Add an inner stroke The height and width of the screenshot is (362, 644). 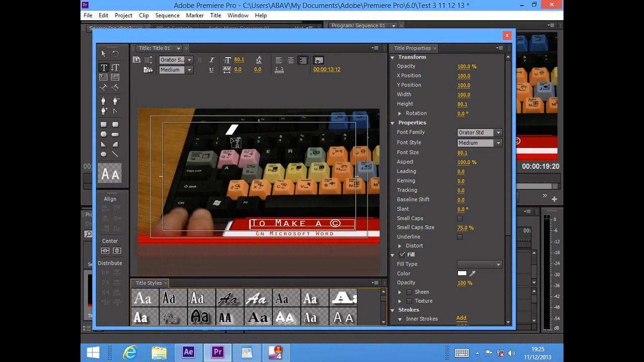point(461,318)
